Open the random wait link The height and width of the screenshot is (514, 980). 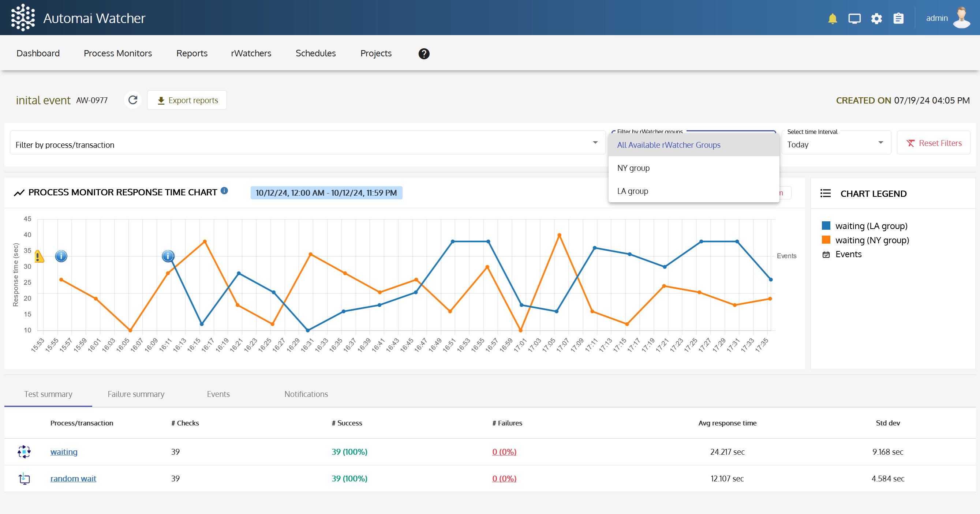pyautogui.click(x=74, y=478)
